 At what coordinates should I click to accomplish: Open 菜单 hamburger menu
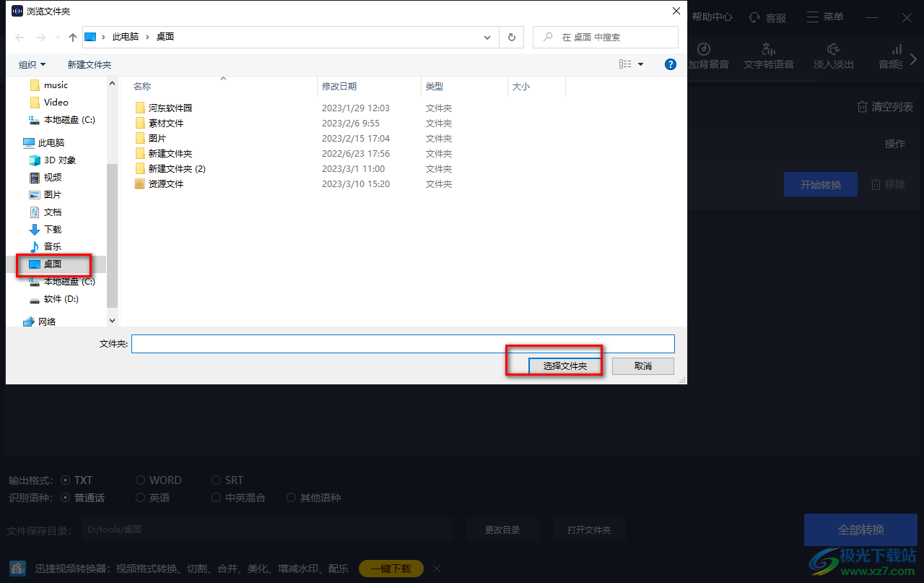click(825, 17)
